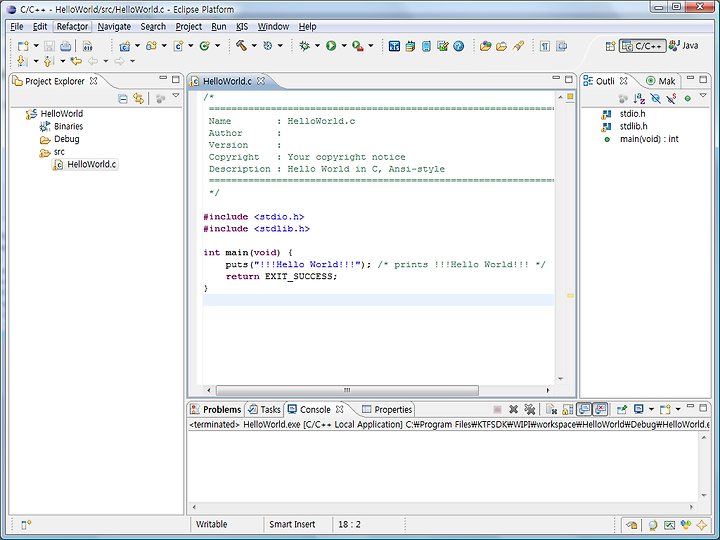Image resolution: width=720 pixels, height=540 pixels.
Task: Click the editor vertical scrollbar down arrow
Action: 560,379
